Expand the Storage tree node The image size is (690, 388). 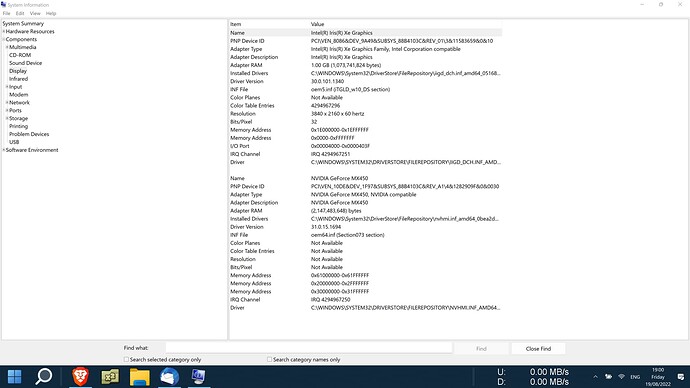coord(7,118)
